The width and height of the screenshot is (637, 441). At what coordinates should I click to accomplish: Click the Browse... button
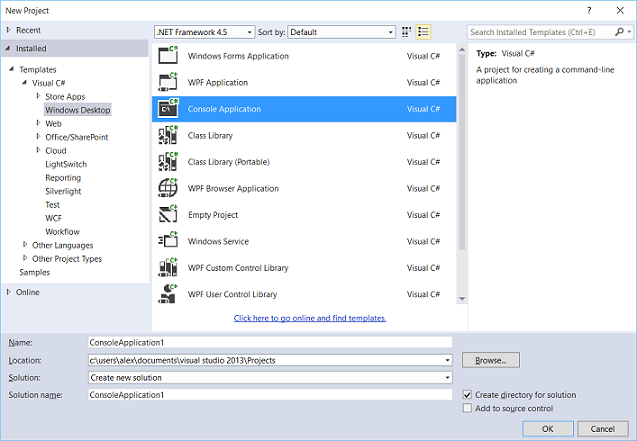click(491, 360)
